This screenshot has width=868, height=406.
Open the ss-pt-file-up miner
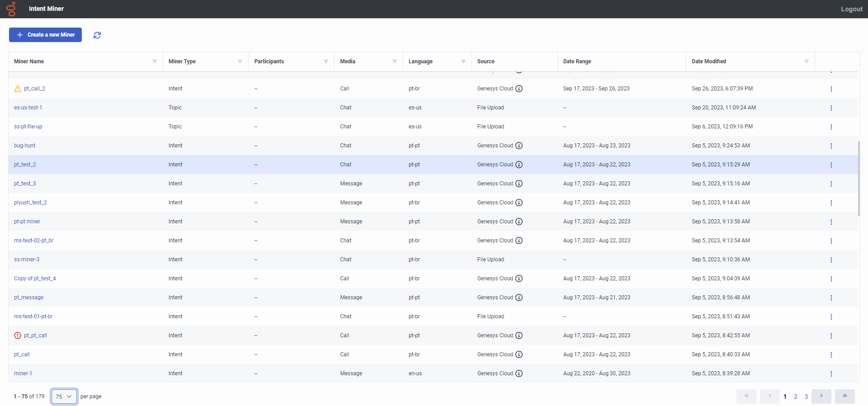(x=28, y=127)
